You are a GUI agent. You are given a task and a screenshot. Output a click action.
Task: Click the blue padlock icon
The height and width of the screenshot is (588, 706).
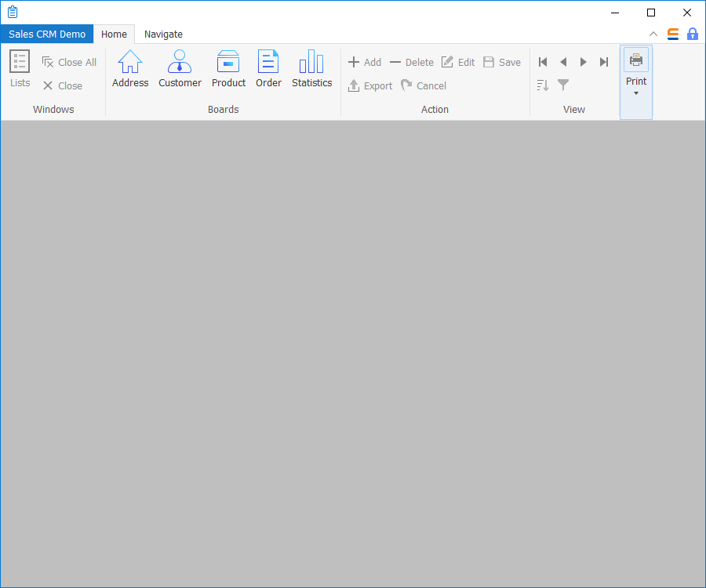tap(692, 34)
